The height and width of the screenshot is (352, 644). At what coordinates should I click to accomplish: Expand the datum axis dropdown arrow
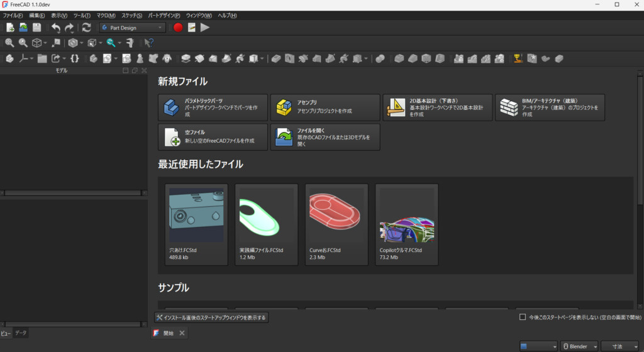pyautogui.click(x=31, y=58)
